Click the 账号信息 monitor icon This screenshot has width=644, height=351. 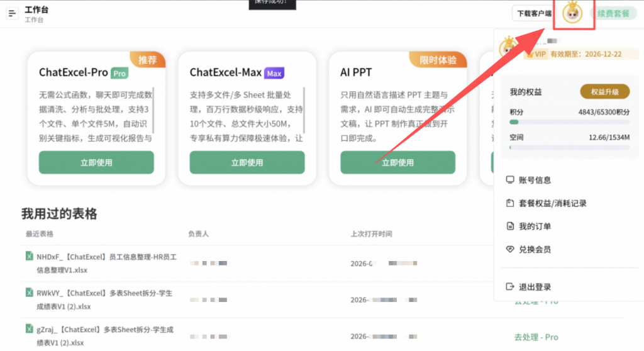[510, 180]
